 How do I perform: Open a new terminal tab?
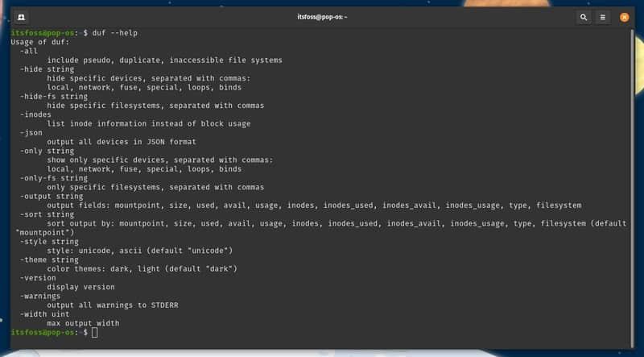point(20,16)
